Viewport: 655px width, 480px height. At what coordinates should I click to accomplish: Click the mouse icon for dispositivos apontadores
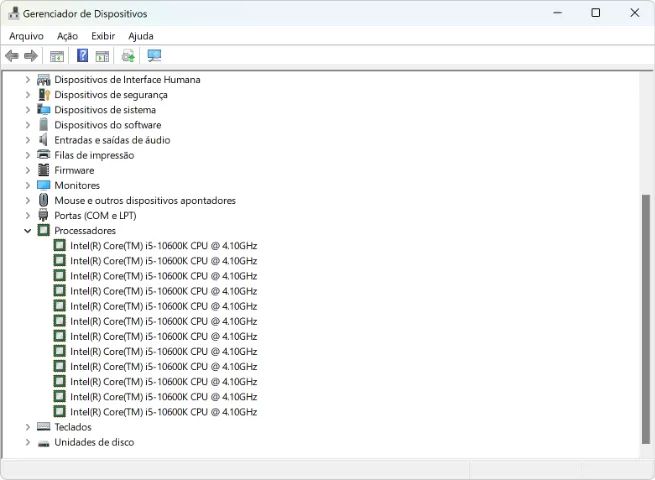[x=43, y=200]
